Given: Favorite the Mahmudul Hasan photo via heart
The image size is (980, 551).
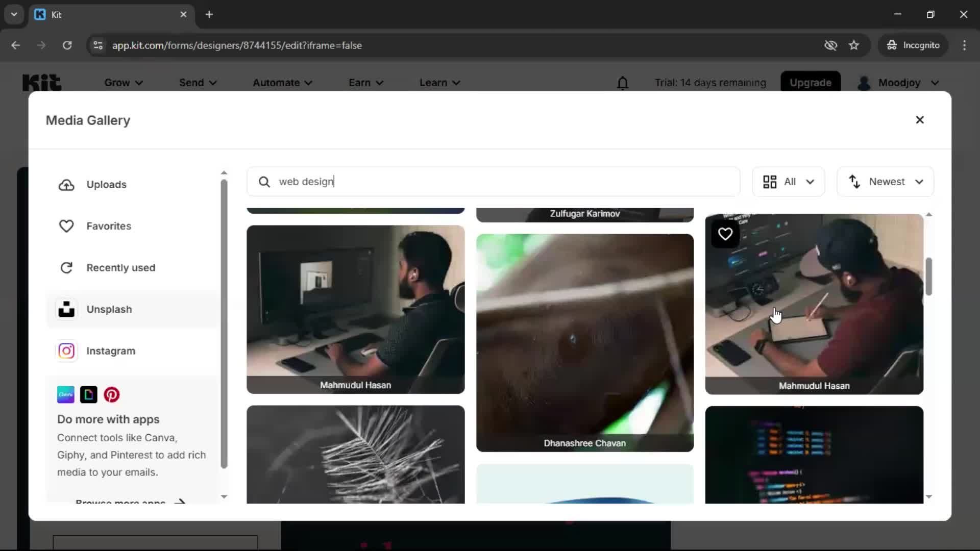Looking at the screenshot, I should click(x=725, y=234).
